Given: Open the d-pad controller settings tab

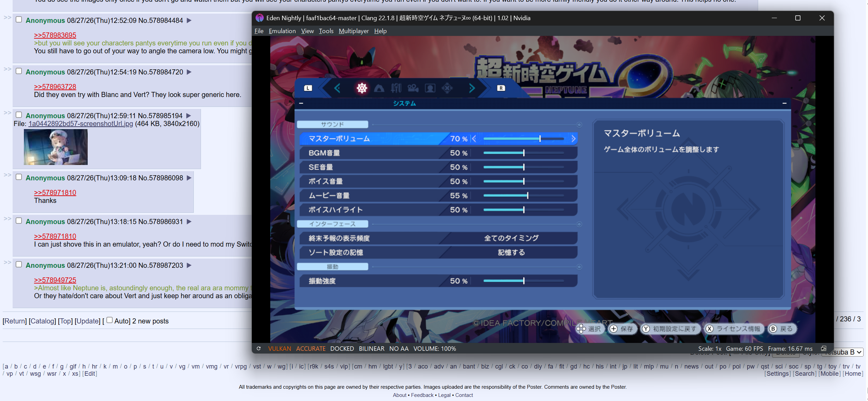Looking at the screenshot, I should (x=447, y=88).
